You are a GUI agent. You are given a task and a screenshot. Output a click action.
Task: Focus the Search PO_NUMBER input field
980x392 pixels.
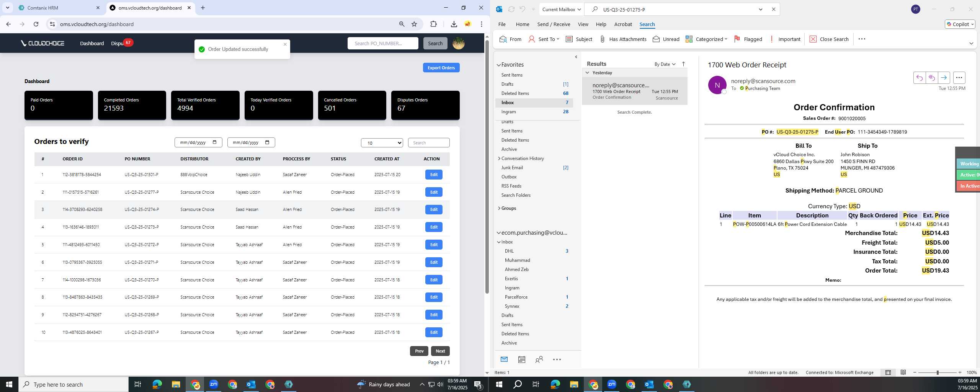[383, 43]
